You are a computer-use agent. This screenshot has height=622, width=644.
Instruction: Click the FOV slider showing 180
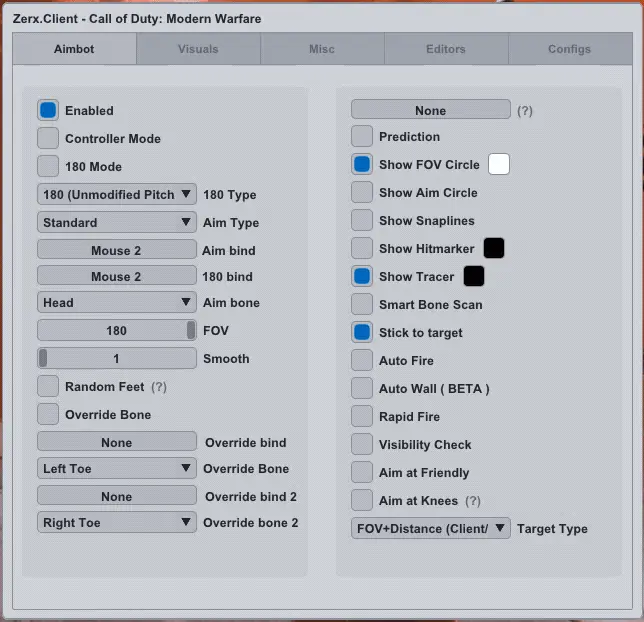pyautogui.click(x=117, y=330)
